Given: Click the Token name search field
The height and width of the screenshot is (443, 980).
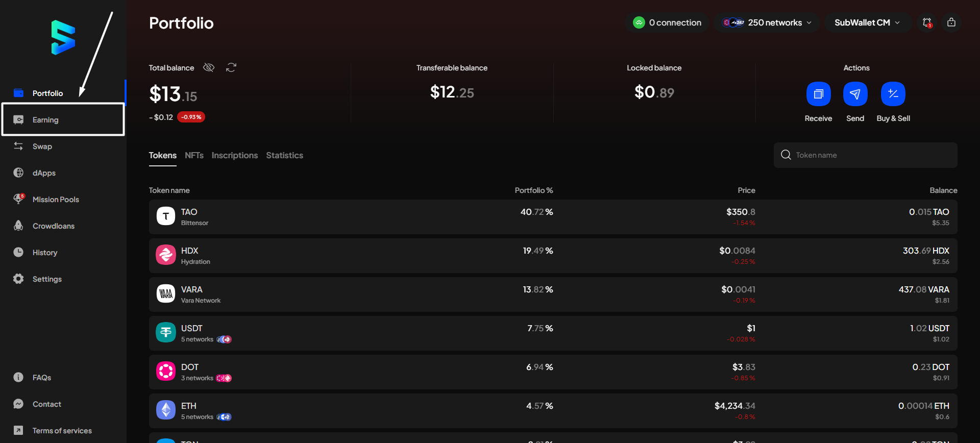Looking at the screenshot, I should tap(873, 155).
